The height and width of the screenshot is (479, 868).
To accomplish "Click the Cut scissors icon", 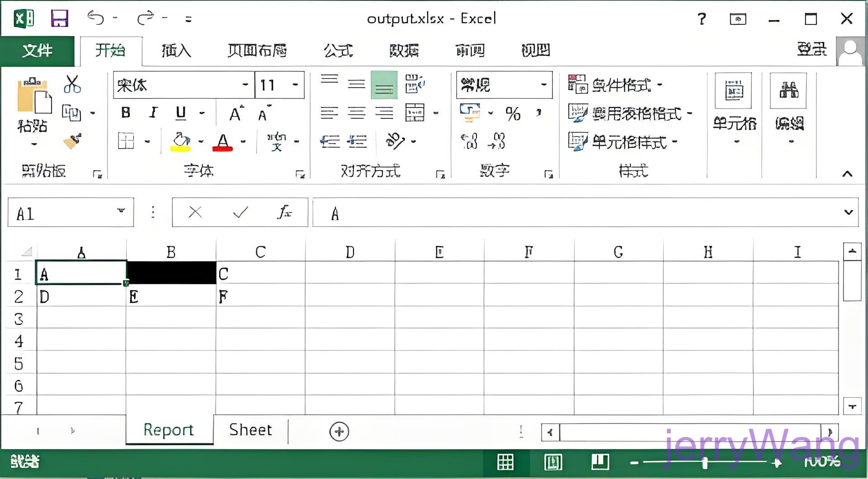I will tap(72, 85).
